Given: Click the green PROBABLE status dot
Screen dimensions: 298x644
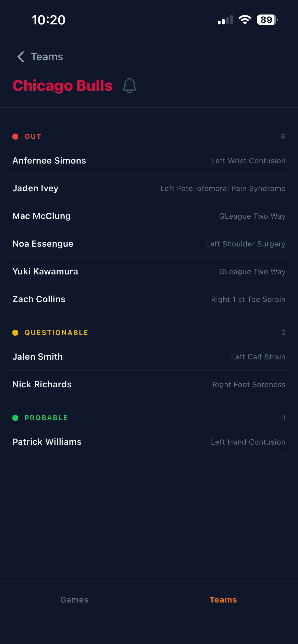Looking at the screenshot, I should pos(16,418).
